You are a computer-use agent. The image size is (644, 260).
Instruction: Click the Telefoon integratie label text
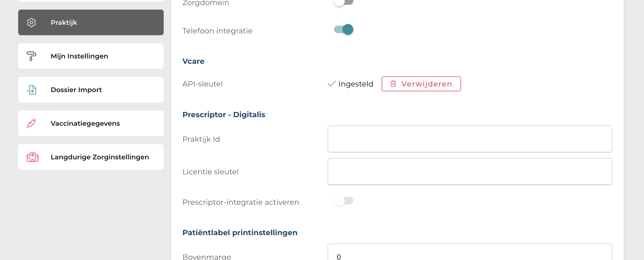pyautogui.click(x=217, y=31)
